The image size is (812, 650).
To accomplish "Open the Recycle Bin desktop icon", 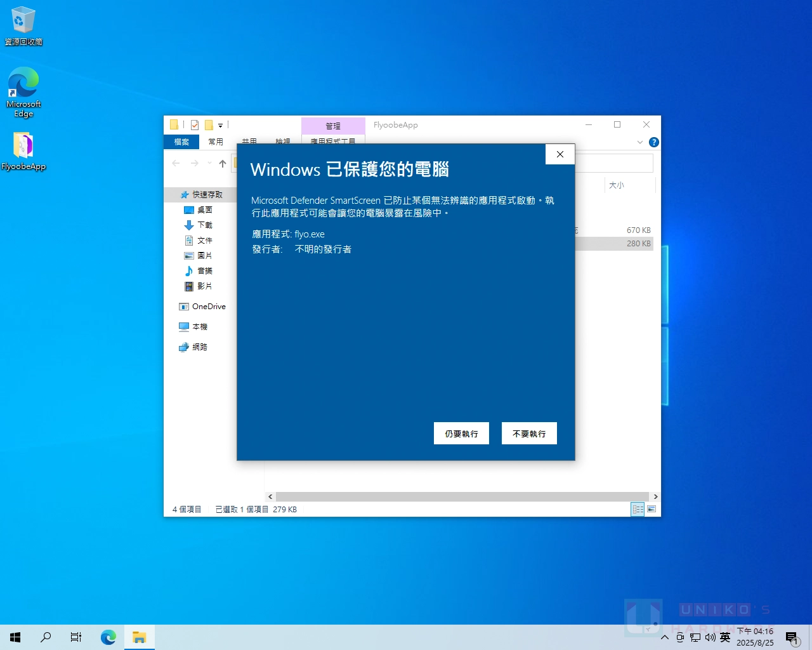I will click(23, 26).
